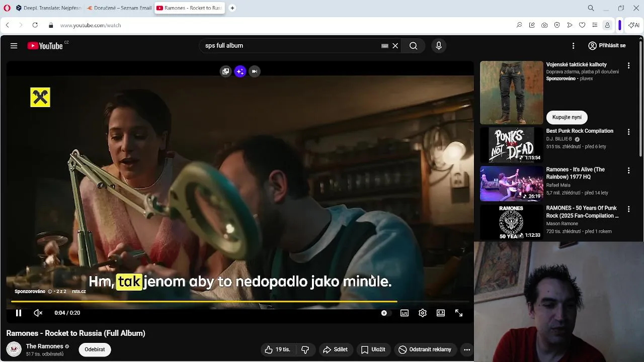644x362 pixels.
Task: Take a snapshot with camera icon
Action: pyautogui.click(x=544, y=25)
